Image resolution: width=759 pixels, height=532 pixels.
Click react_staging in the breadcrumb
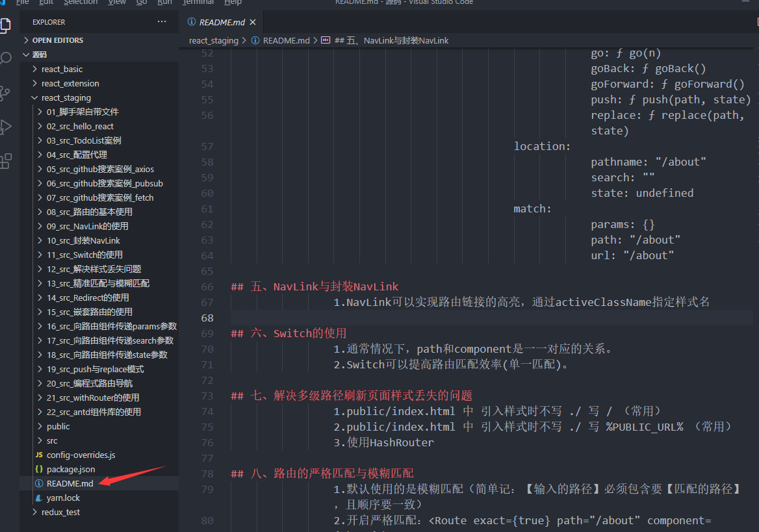coord(213,41)
